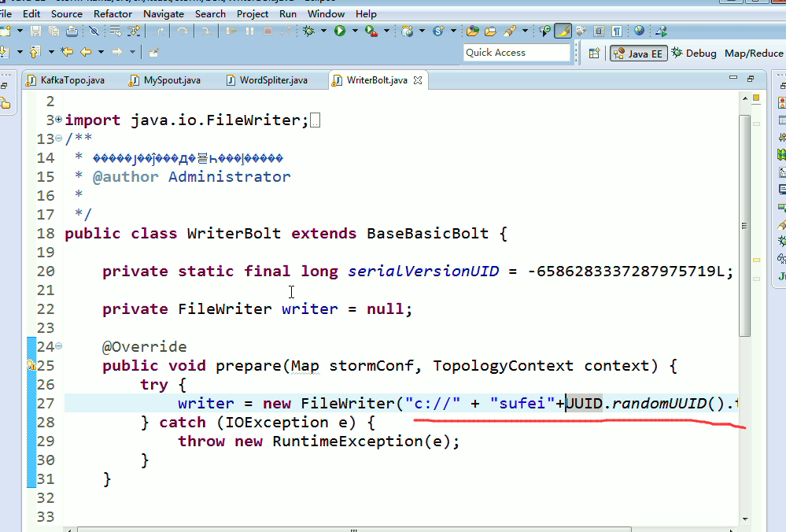The image size is (786, 532).
Task: Click 'BaseBasicBolt' in class declaration
Action: pyautogui.click(x=427, y=234)
